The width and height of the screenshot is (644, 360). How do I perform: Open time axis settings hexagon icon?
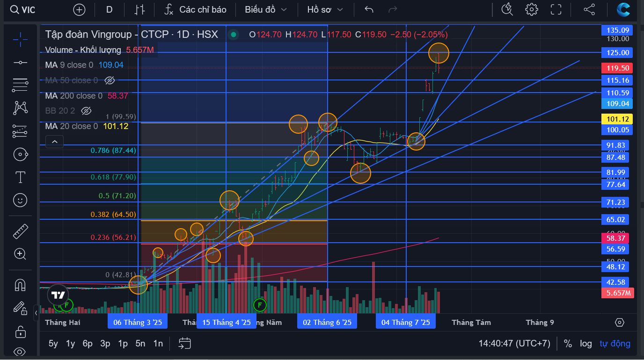(620, 322)
